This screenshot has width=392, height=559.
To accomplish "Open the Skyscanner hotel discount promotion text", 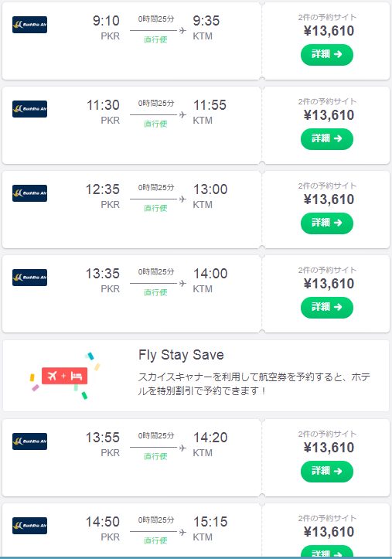I will pos(254,384).
